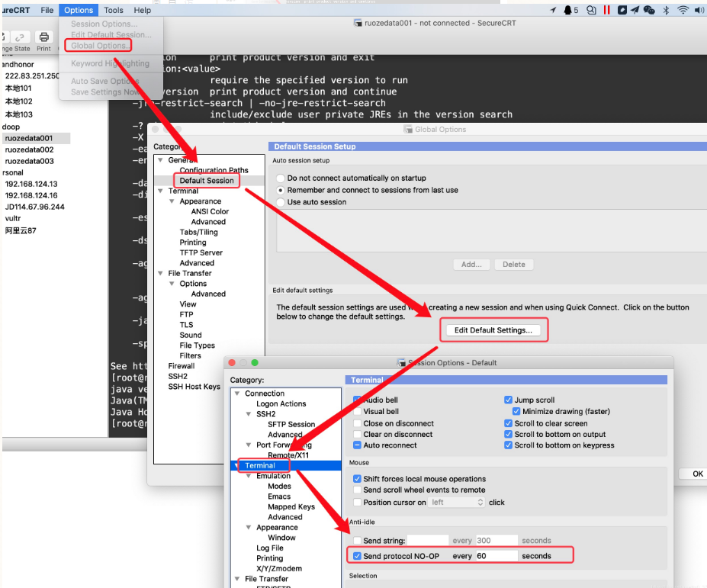Open the Tools menu
This screenshot has width=707, height=588.
pyautogui.click(x=114, y=10)
